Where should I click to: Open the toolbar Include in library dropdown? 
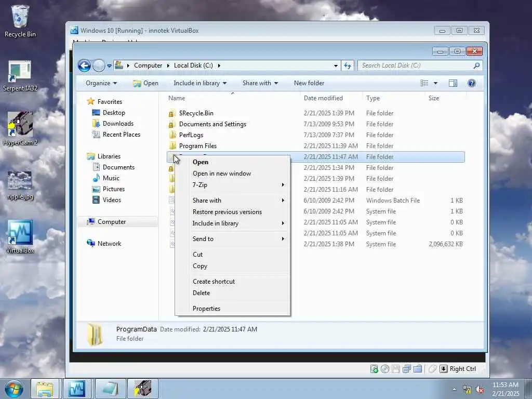(200, 83)
